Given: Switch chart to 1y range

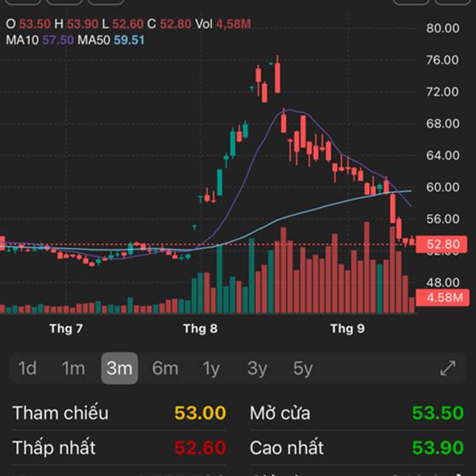Looking at the screenshot, I should click(211, 369).
